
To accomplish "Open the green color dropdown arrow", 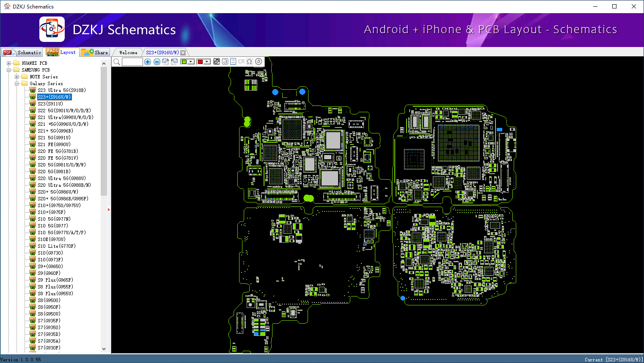I will click(191, 62).
